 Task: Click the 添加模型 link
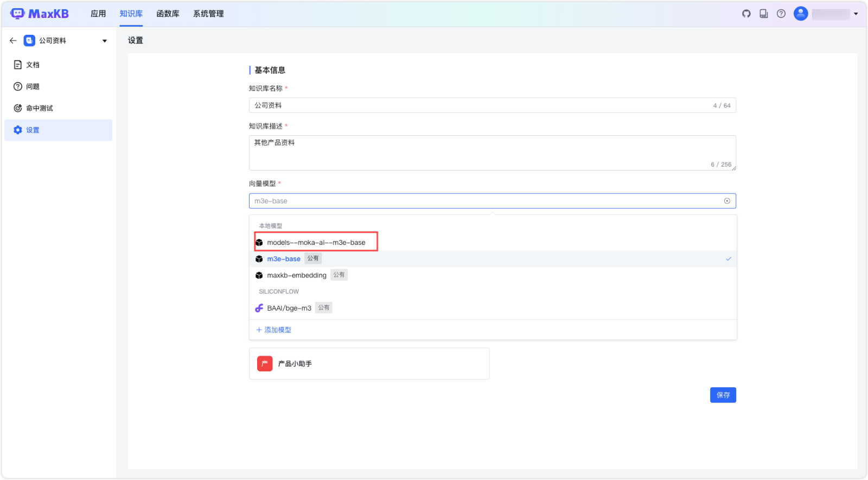[274, 330]
